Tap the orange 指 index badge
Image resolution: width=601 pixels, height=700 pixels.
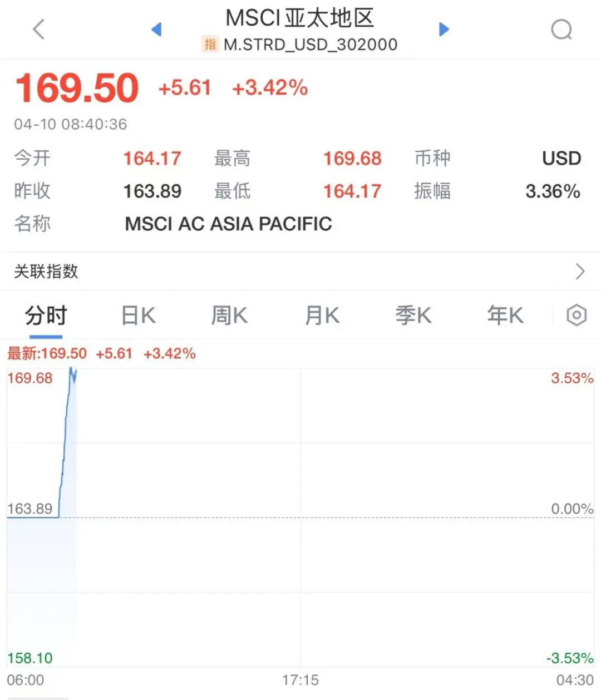(x=210, y=45)
